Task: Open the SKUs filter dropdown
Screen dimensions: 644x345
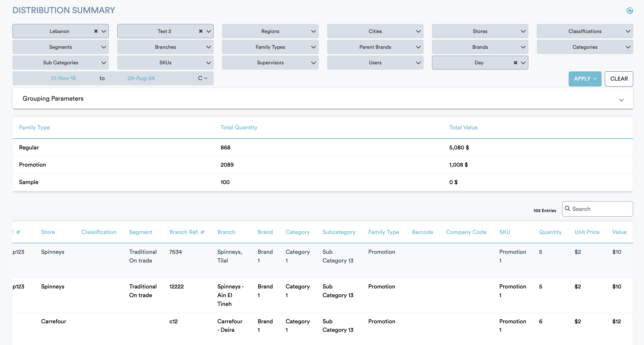Action: point(165,62)
